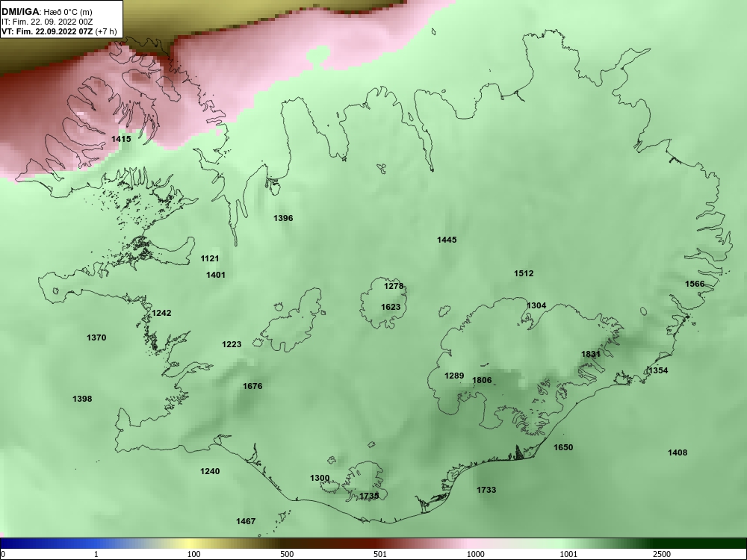
Task: Click the '2500' label on the color scale
Action: [662, 554]
